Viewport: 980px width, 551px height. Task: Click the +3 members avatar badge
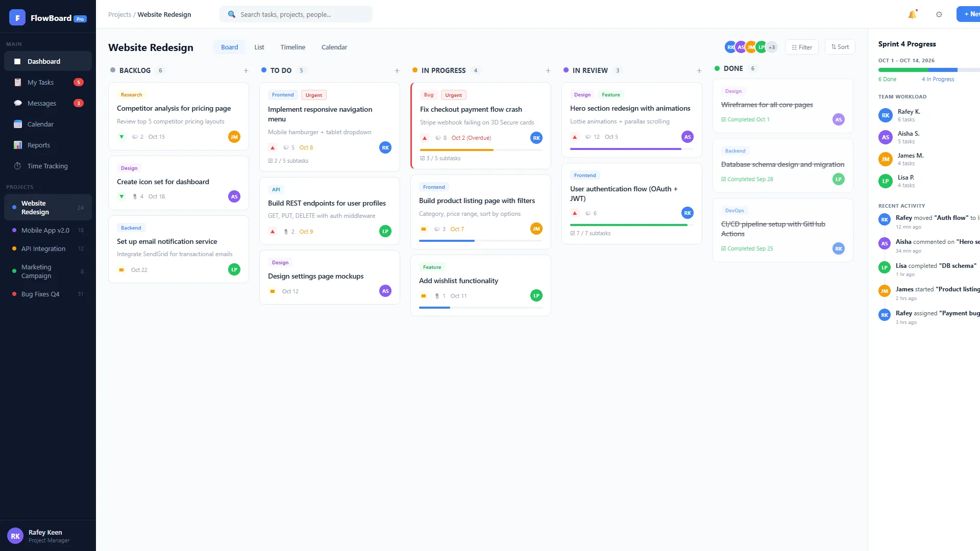coord(772,47)
